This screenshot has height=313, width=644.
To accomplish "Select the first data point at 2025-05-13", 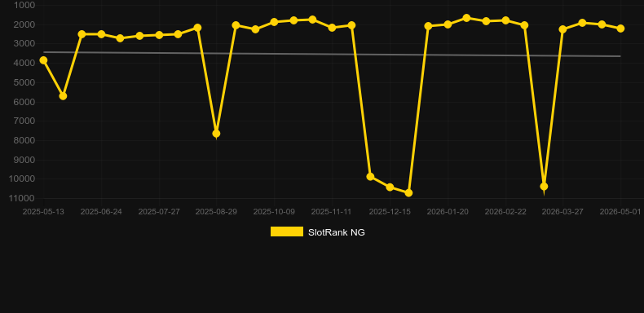I will (x=43, y=60).
